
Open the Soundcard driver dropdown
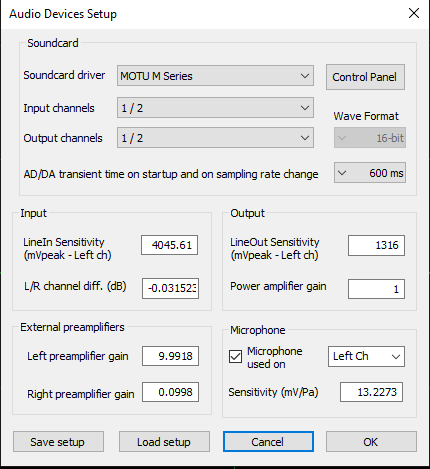click(215, 76)
